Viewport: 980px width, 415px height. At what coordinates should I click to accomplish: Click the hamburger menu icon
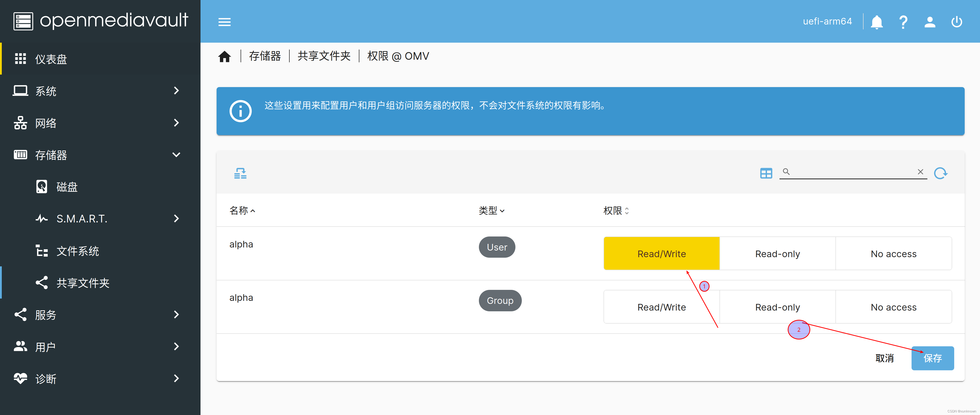point(225,22)
